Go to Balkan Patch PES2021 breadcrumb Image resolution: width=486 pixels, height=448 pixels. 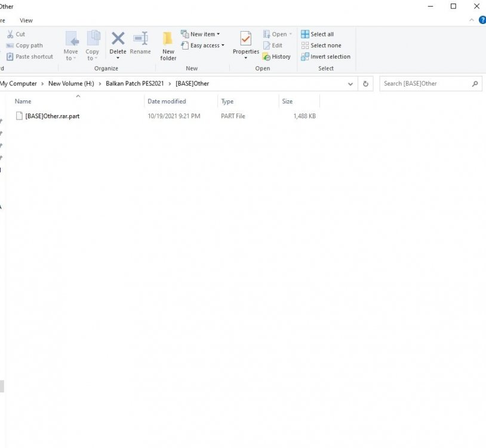click(134, 84)
